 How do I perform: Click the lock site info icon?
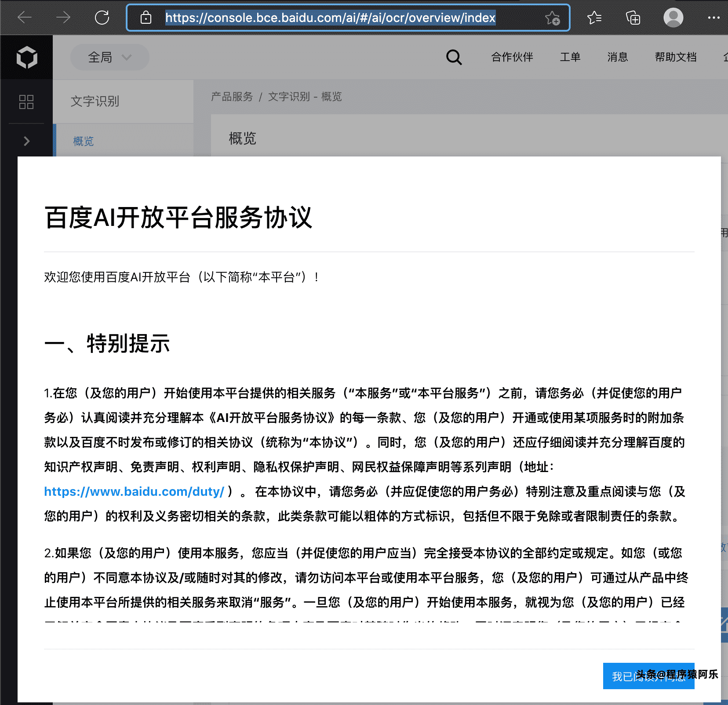point(146,18)
